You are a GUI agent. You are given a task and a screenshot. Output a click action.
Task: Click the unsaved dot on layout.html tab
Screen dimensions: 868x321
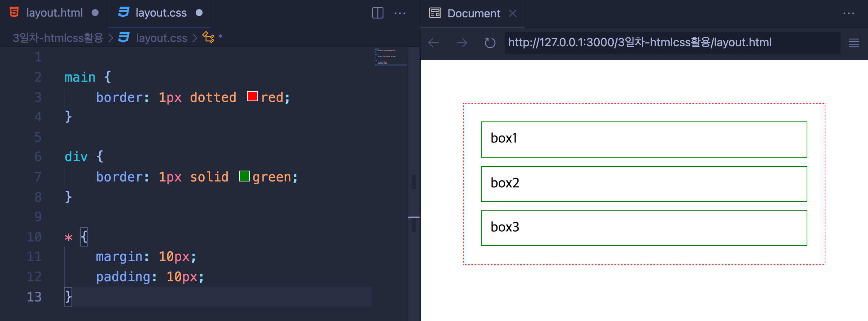pyautogui.click(x=95, y=13)
